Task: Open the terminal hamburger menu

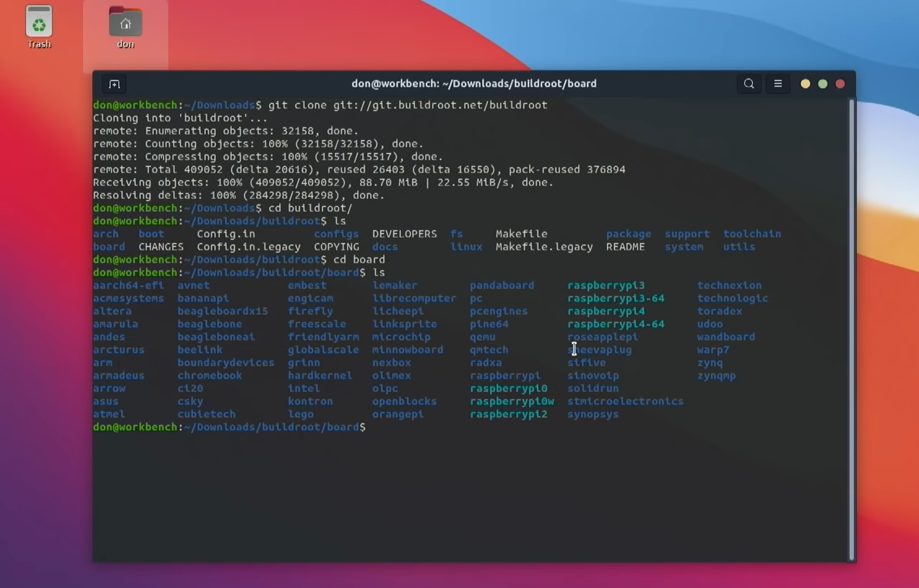Action: pos(777,84)
